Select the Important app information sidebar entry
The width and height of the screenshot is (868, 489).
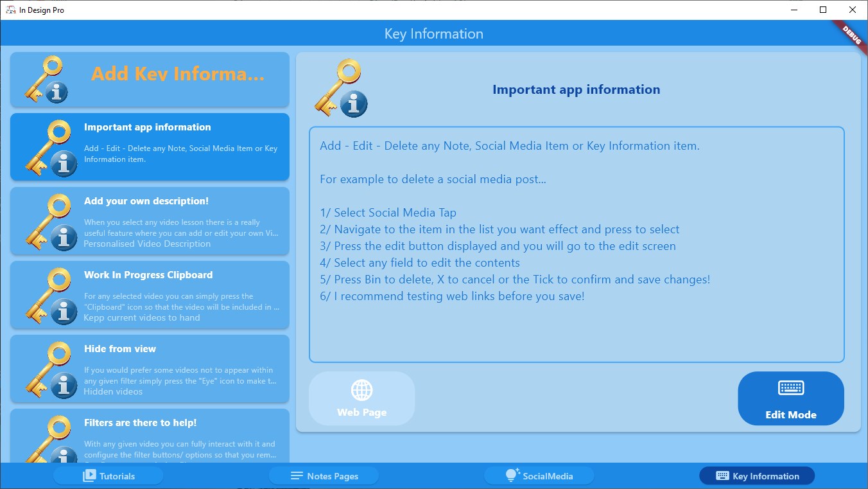click(149, 147)
